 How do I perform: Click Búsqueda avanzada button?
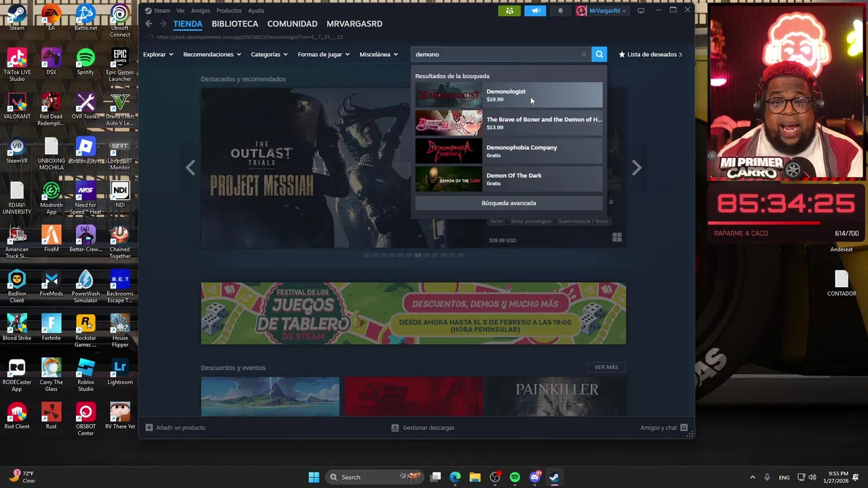click(509, 203)
